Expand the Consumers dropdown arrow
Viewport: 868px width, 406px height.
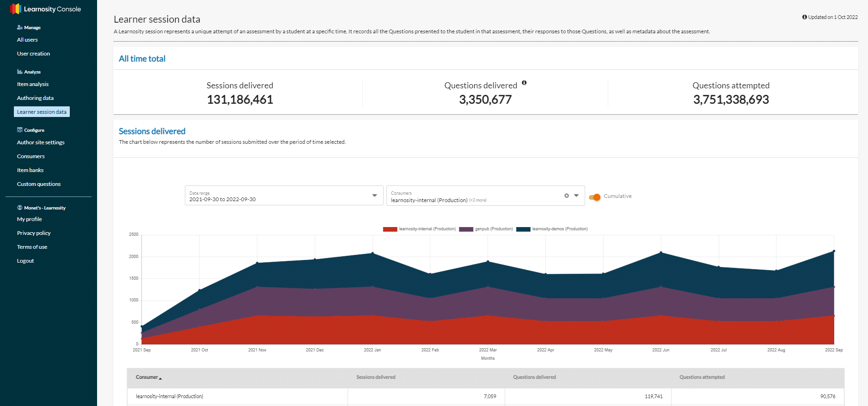point(576,196)
